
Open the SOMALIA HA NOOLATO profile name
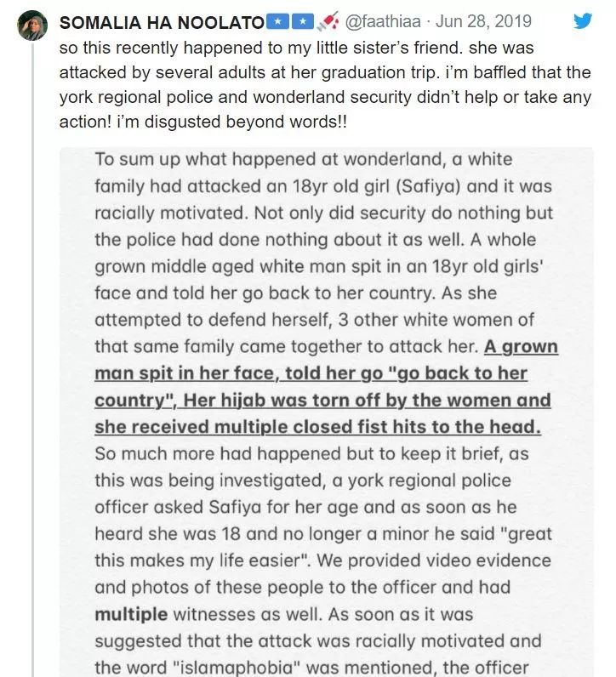coord(162,22)
